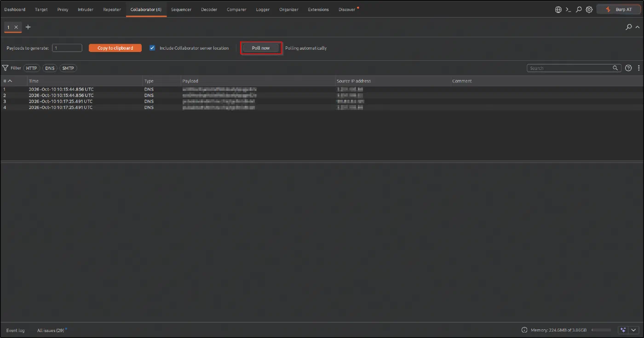
Task: Click the magnifier inside the Search field
Action: click(615, 68)
